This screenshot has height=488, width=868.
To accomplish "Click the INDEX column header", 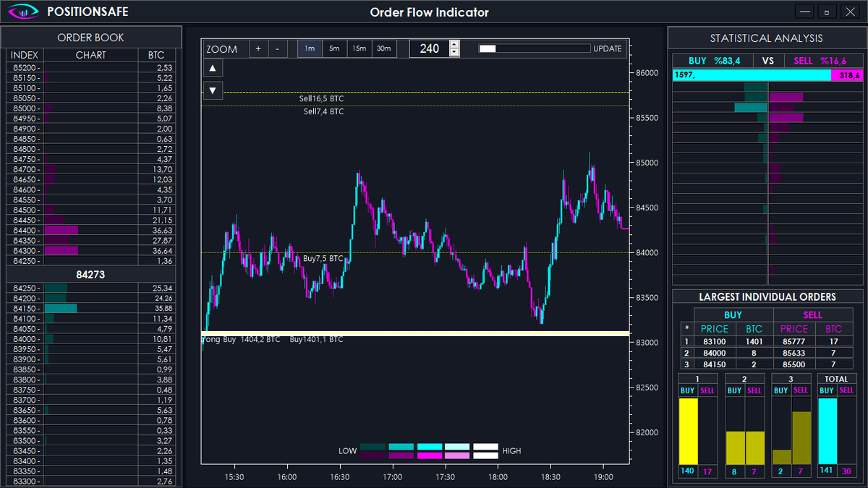I will click(25, 55).
